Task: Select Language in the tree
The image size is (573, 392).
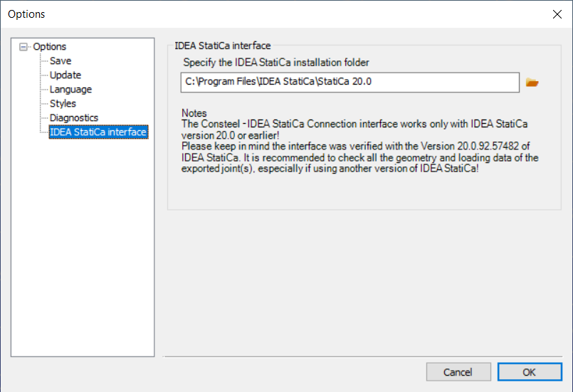Action: tap(70, 89)
